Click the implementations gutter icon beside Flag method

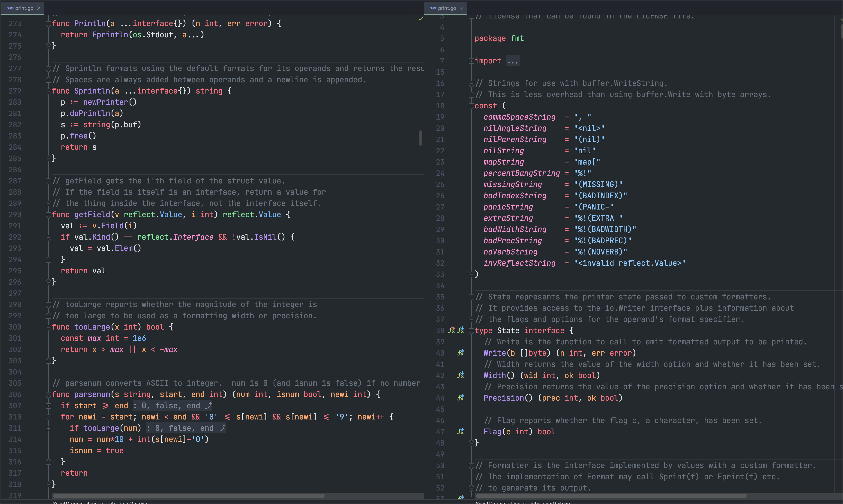460,431
